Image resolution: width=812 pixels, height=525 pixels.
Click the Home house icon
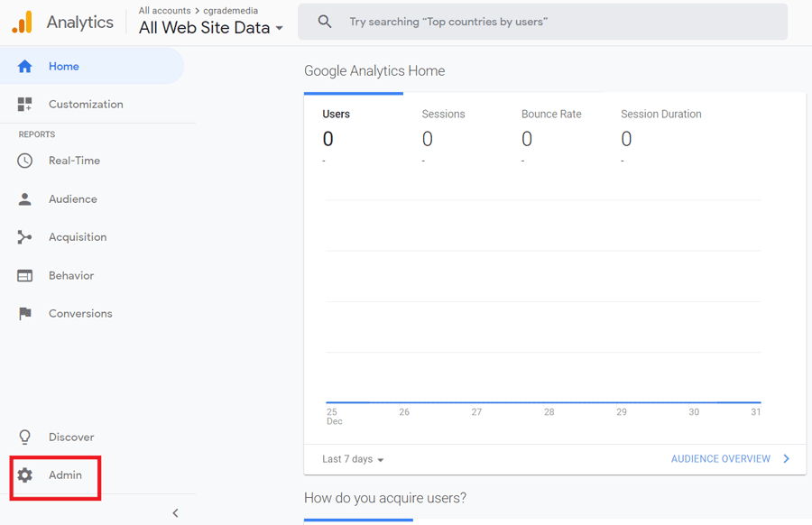click(x=25, y=66)
